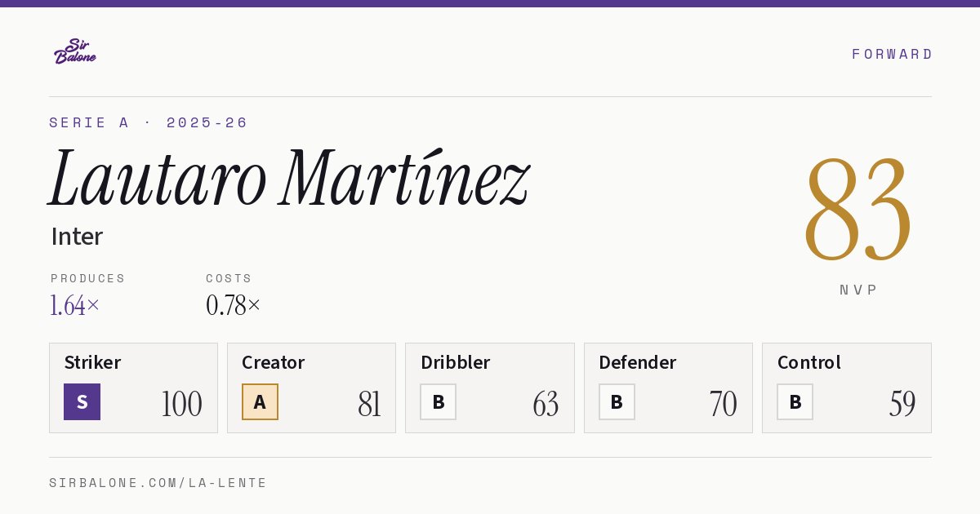Click the B grade badge for Defender
980x514 pixels.
point(617,401)
